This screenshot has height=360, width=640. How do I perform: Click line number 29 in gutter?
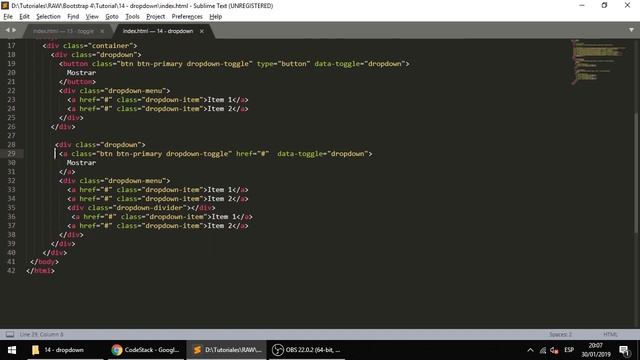[x=11, y=153]
